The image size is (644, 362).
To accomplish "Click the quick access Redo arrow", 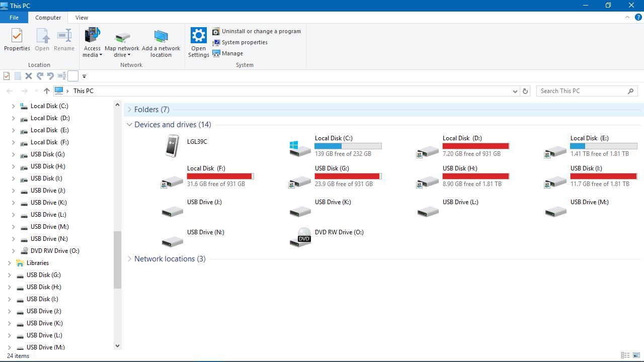I will coord(40,76).
